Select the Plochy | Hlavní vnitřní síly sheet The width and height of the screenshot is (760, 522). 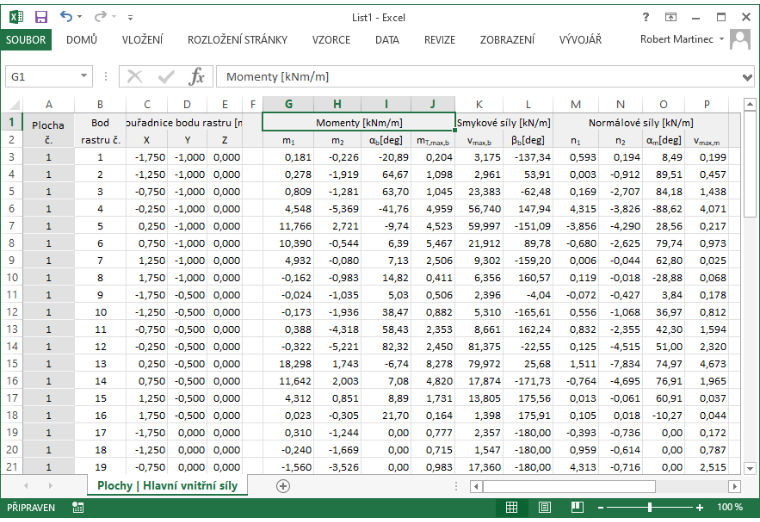(167, 486)
